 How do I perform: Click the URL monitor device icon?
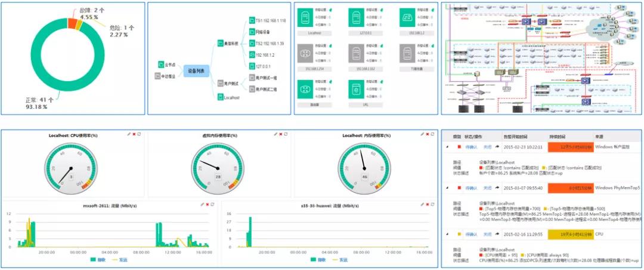[x=357, y=90]
